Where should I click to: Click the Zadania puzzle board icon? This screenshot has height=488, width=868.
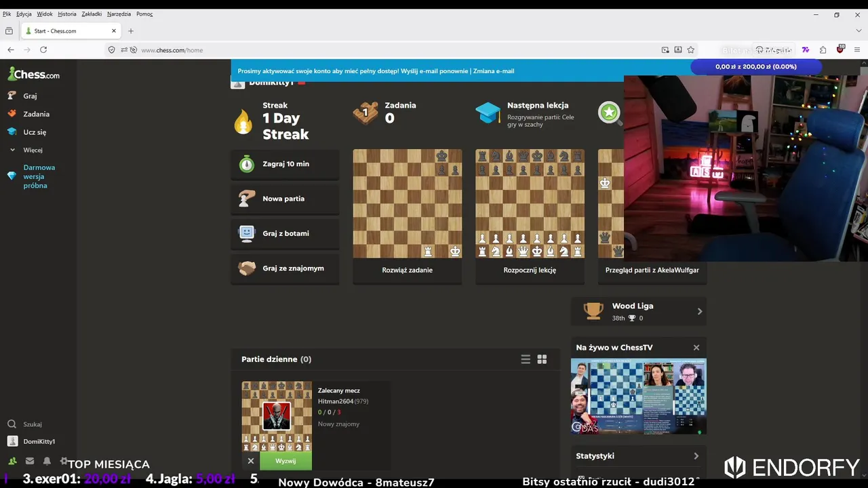point(366,113)
